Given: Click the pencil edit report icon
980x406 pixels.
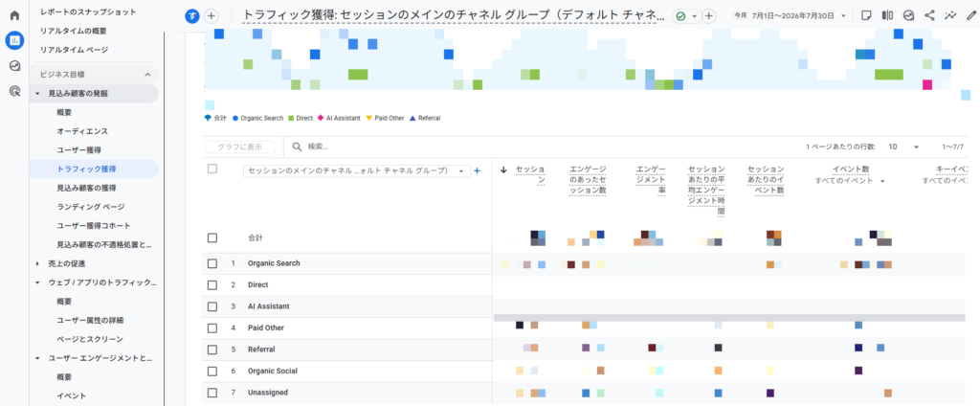Looking at the screenshot, I should (x=970, y=15).
